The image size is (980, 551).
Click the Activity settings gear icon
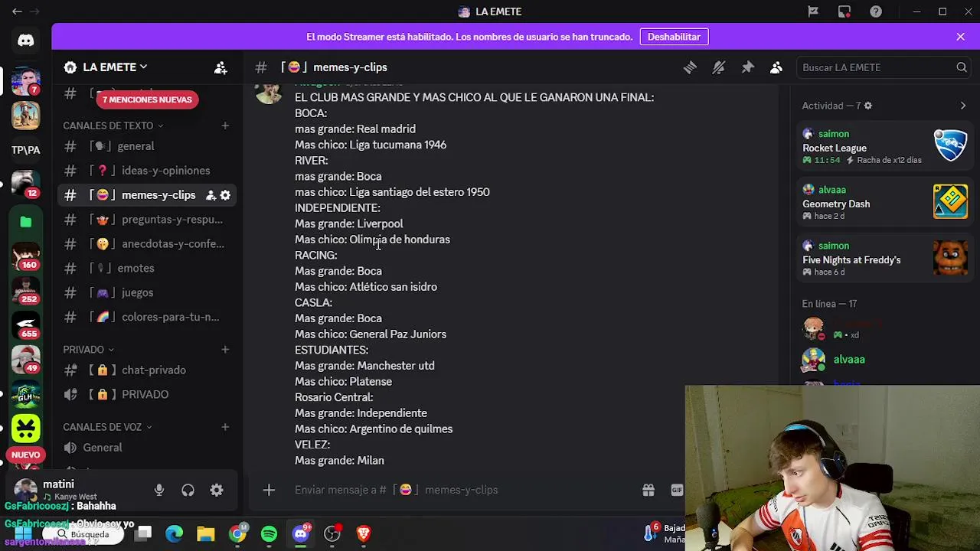[867, 106]
